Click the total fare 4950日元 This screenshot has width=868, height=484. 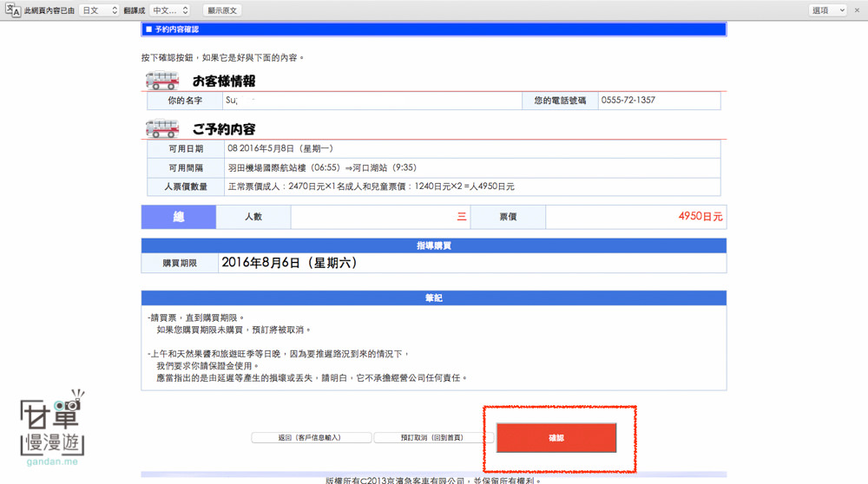pos(700,216)
